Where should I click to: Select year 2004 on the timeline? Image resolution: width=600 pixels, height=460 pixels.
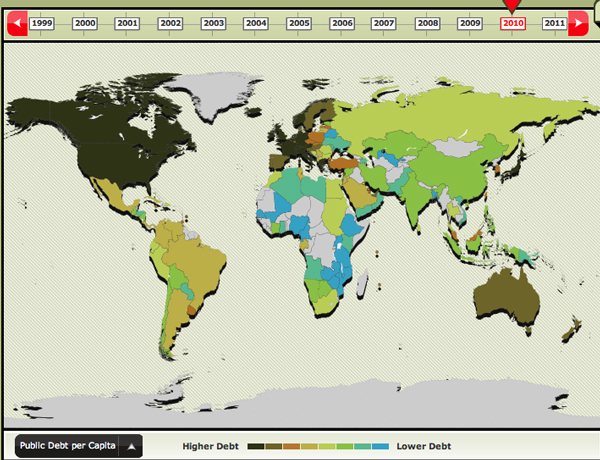pyautogui.click(x=256, y=23)
